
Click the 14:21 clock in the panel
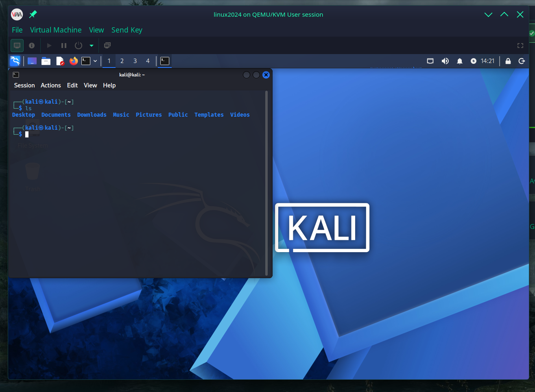click(487, 61)
